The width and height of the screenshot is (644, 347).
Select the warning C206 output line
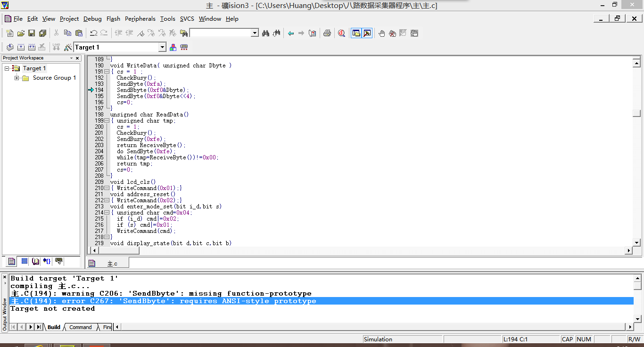tap(161, 293)
